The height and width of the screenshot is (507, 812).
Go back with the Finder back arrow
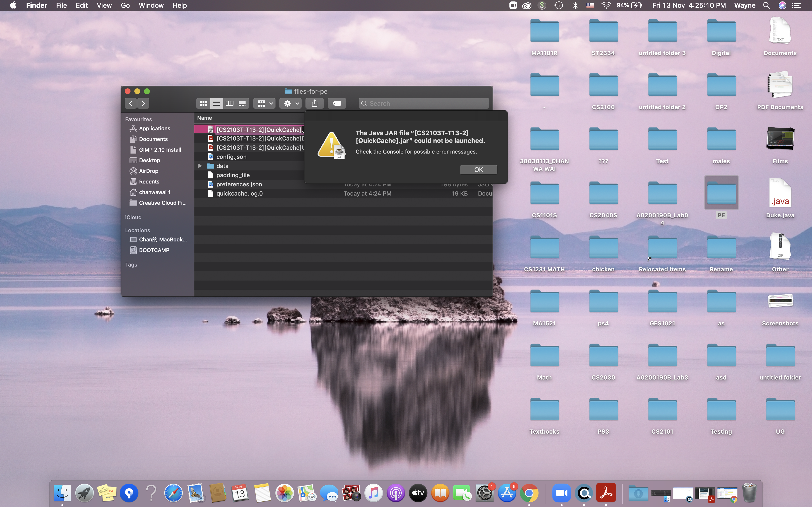pyautogui.click(x=131, y=103)
